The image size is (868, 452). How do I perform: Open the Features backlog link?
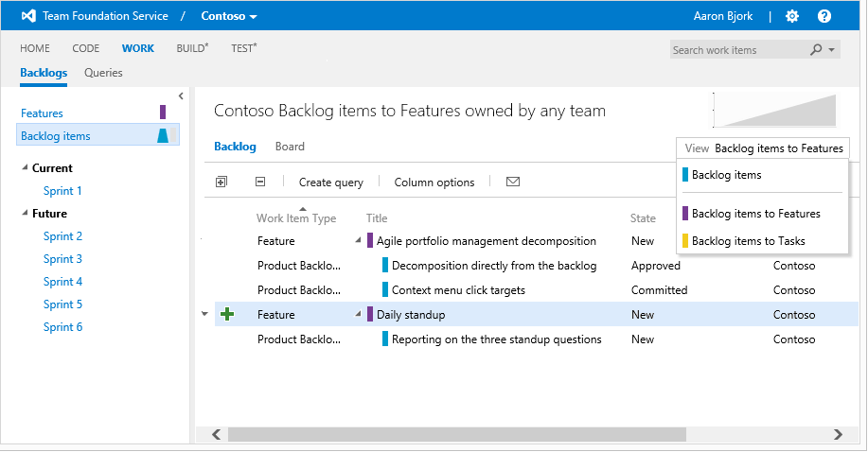pos(42,113)
